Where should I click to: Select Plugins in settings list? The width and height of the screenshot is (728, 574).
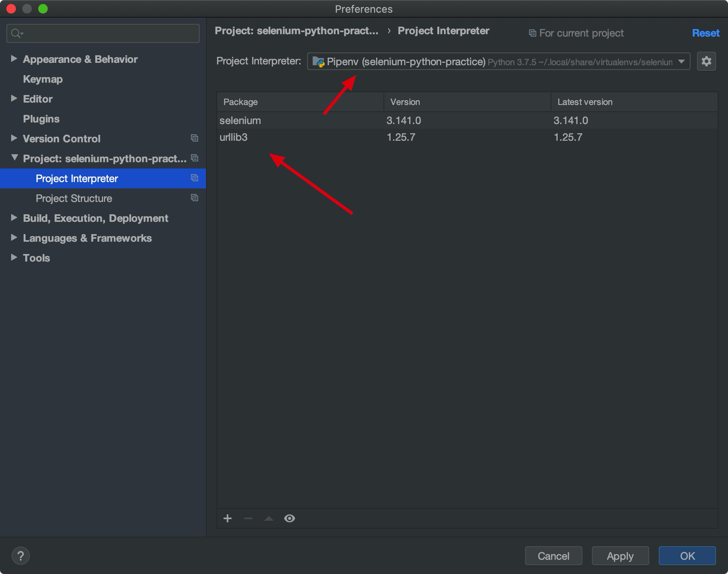click(41, 119)
